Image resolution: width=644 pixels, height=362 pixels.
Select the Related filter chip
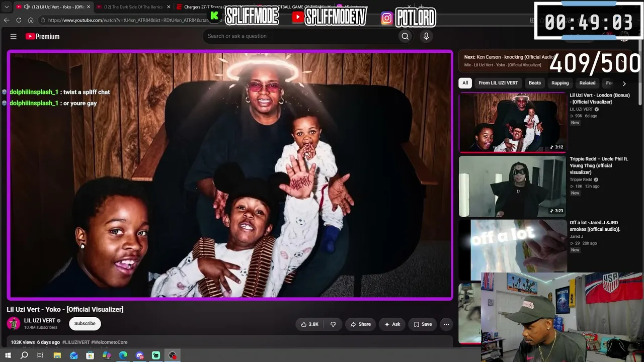(x=587, y=83)
